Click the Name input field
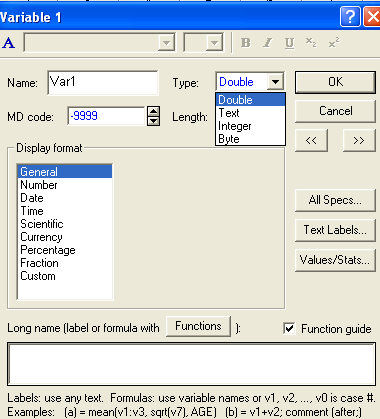Screen dimensions: 380x419 click(x=103, y=82)
